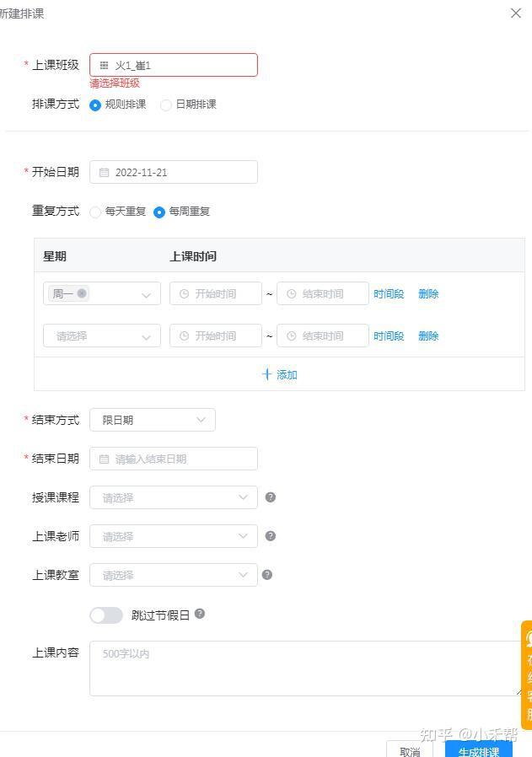Open the 上课老师 dropdown
Viewport: 532px width, 757px height.
click(x=173, y=536)
